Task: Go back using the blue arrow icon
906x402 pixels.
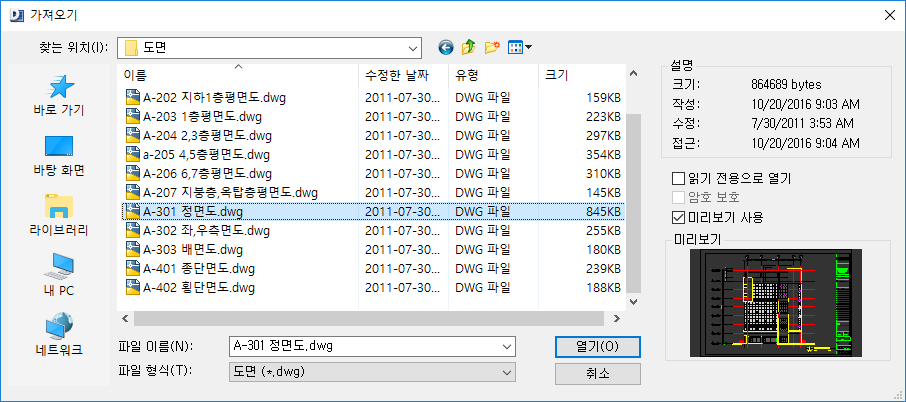Action: point(445,47)
